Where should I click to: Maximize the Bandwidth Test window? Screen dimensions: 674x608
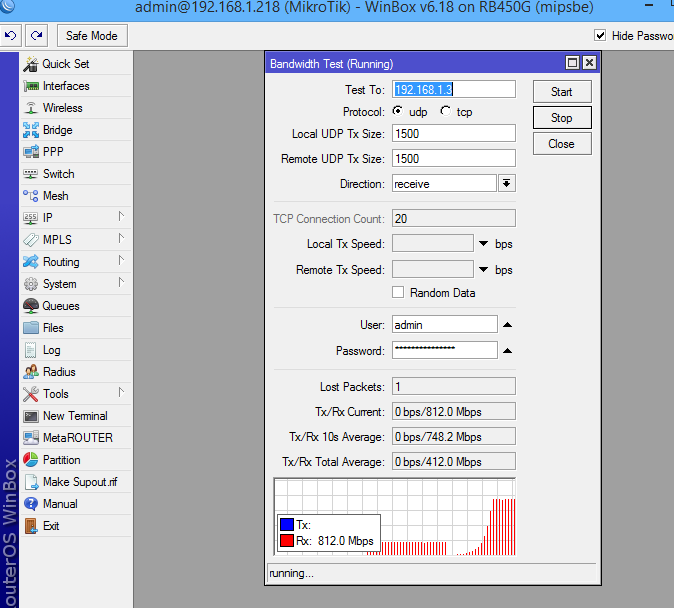pos(573,63)
